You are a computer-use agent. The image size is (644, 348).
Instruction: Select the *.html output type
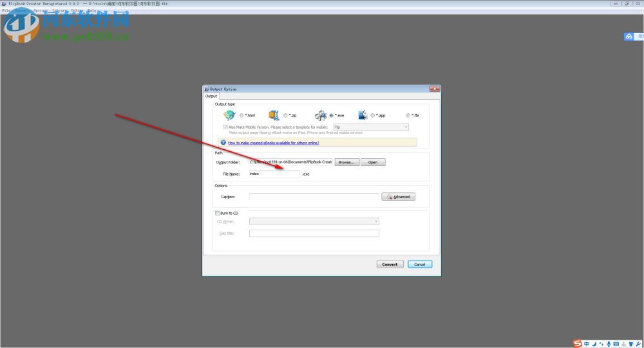point(241,116)
